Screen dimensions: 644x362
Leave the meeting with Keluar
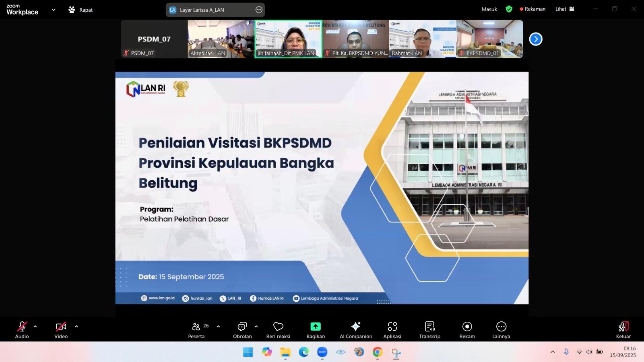tap(623, 330)
